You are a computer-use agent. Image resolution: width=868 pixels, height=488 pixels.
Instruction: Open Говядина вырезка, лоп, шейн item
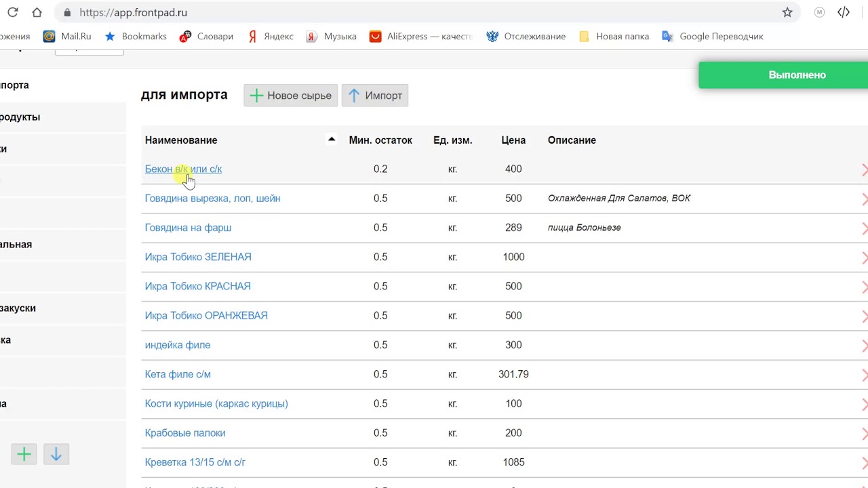212,199
